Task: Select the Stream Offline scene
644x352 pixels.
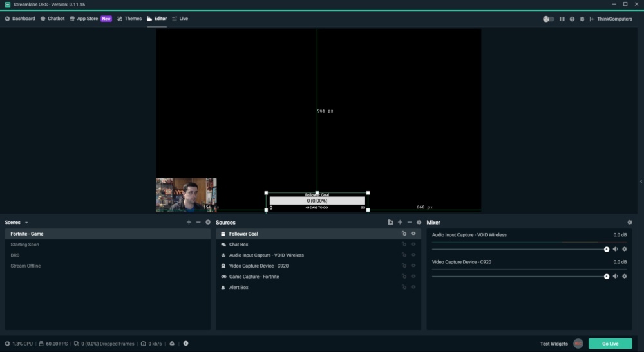Action: 108,266
